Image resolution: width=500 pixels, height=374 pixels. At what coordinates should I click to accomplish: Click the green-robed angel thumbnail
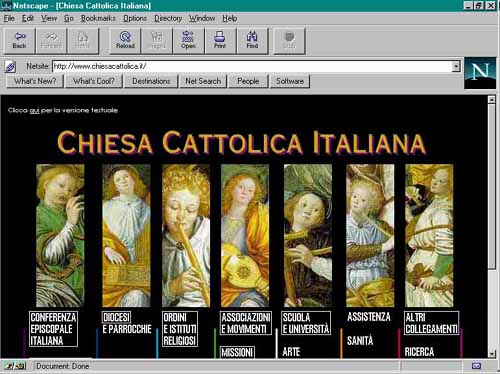(60, 235)
